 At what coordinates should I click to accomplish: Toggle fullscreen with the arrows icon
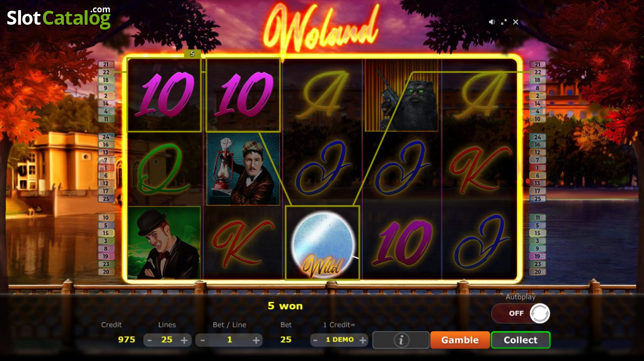point(503,22)
